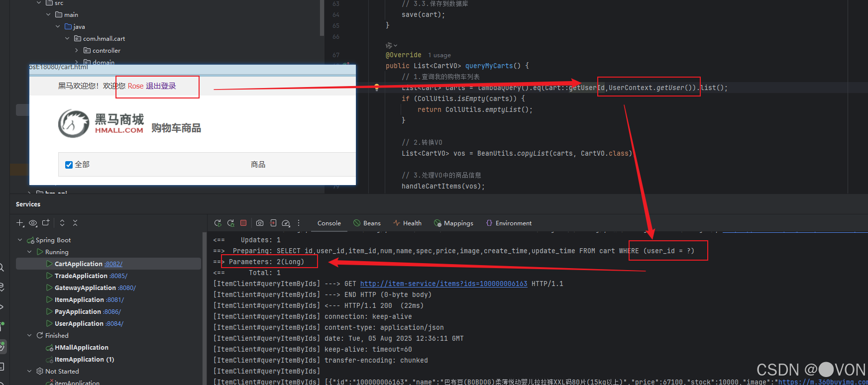Expand all services in the tree

coord(62,223)
